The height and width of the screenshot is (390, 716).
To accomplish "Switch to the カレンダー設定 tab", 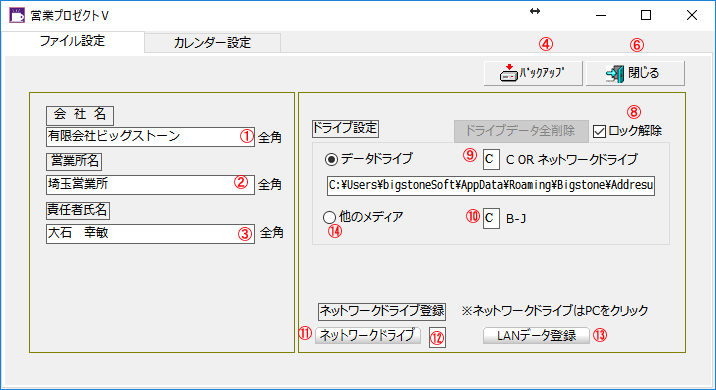I will point(212,43).
